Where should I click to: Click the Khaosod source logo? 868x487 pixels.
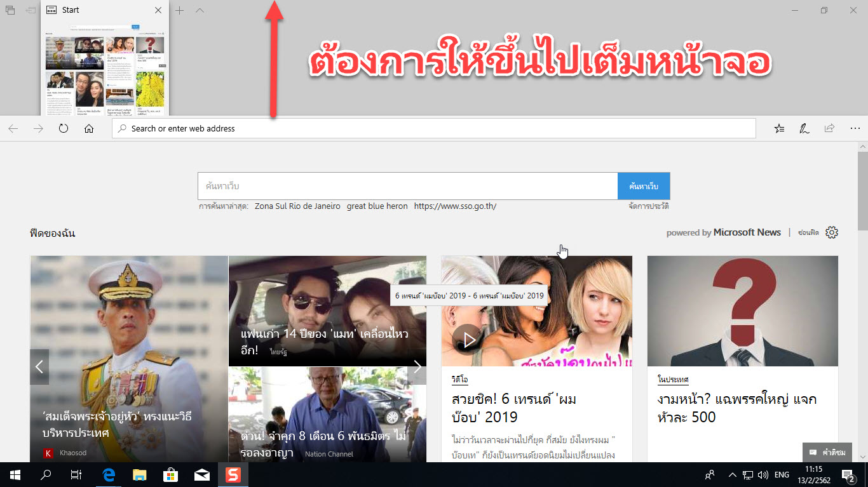(x=48, y=453)
